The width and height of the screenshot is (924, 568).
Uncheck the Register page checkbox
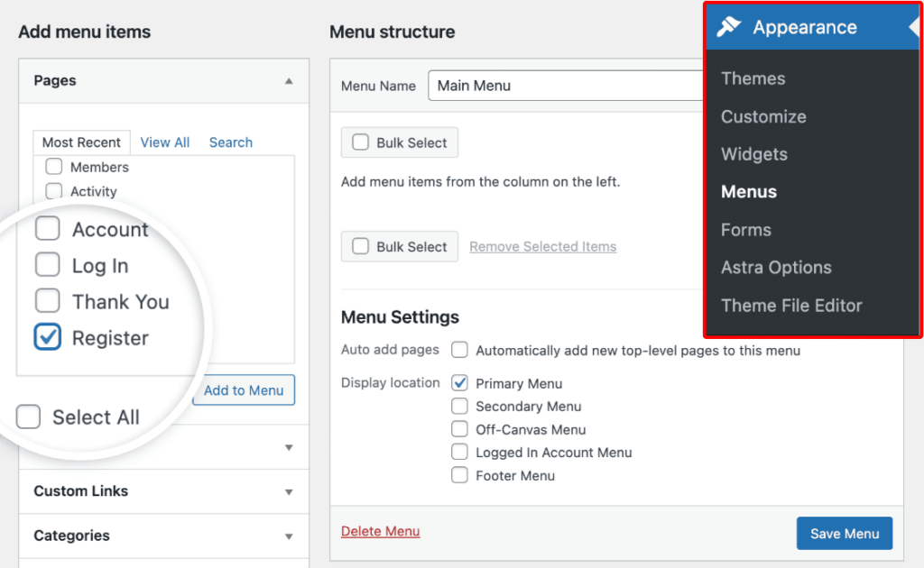tap(47, 337)
